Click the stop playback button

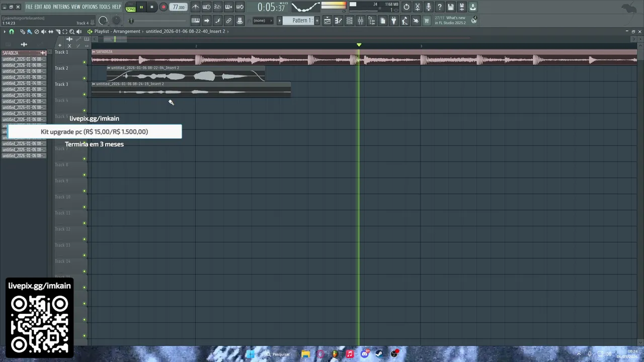click(152, 7)
